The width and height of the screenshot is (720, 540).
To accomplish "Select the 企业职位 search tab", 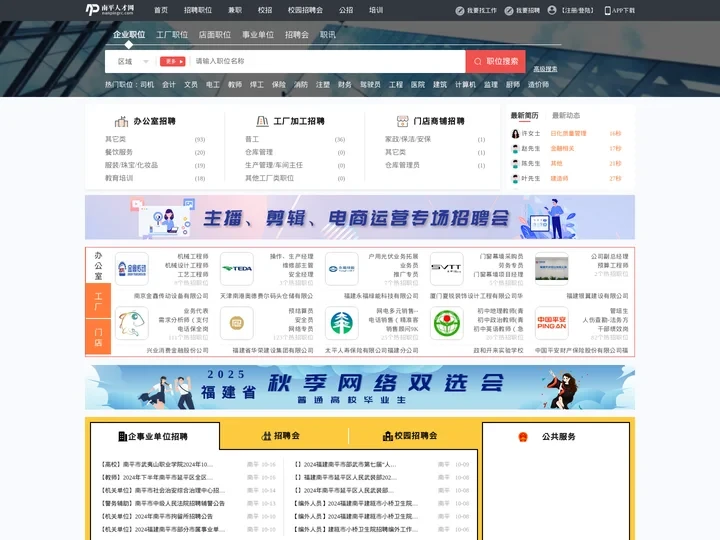I will (129, 34).
